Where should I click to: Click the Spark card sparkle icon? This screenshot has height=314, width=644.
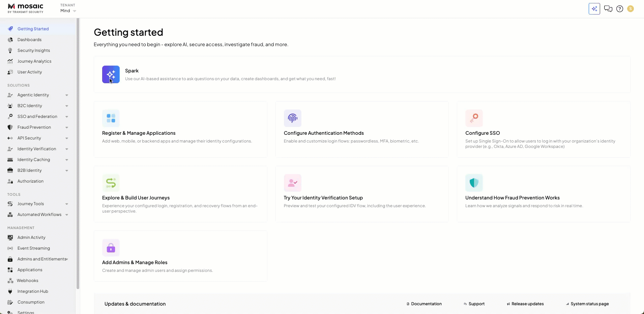click(x=111, y=74)
